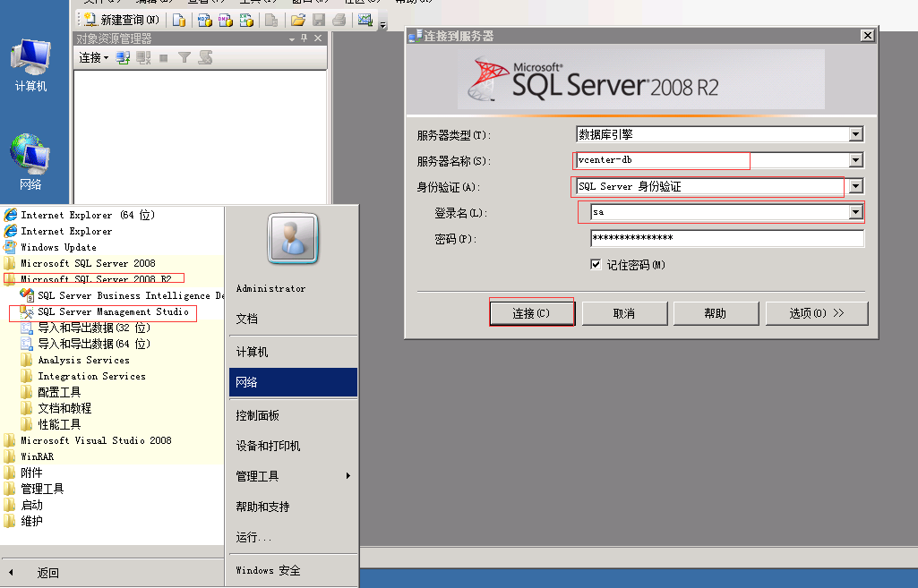The image size is (918, 588).
Task: Click the user account picture in Start menu
Action: tap(293, 238)
